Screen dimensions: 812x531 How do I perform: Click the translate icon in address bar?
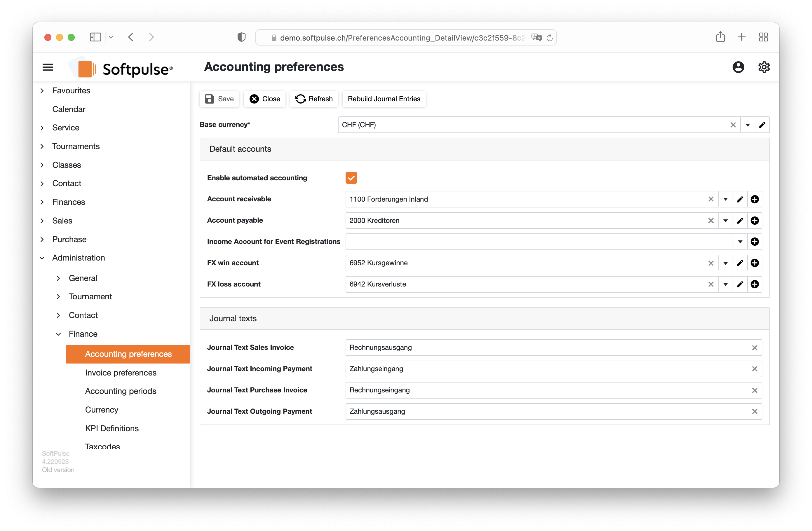pos(536,38)
